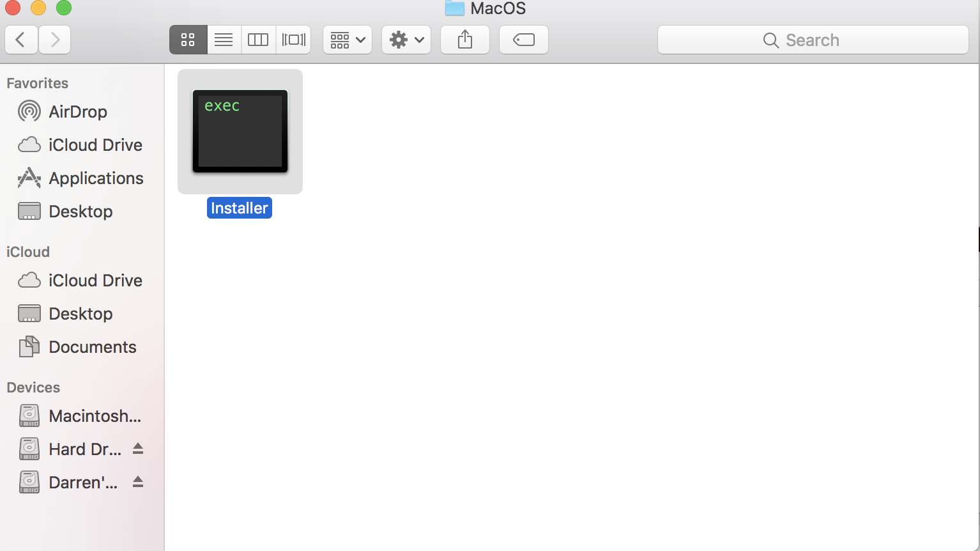Eject the Darren'... volume
The image size is (980, 551).
[x=138, y=482]
